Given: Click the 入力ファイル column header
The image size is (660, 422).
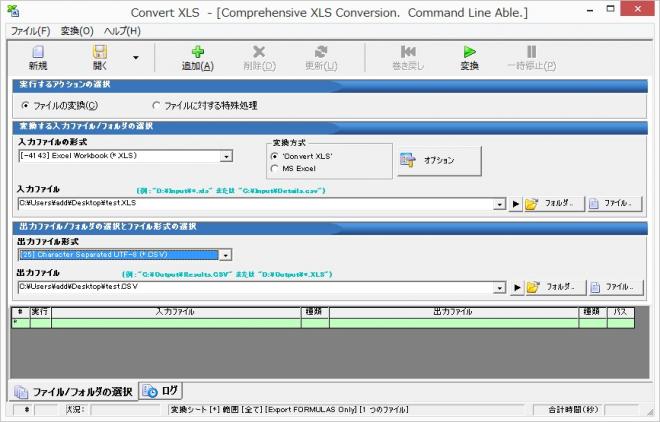Looking at the screenshot, I should [176, 312].
